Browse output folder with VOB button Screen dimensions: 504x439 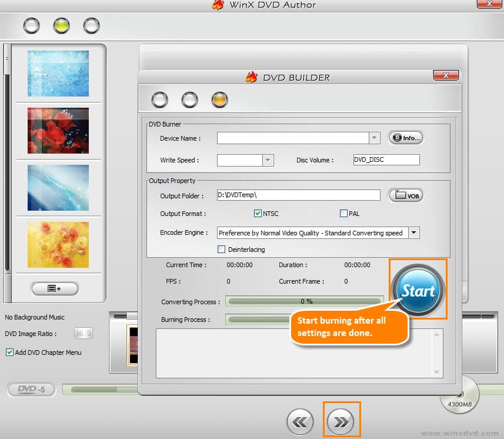(x=406, y=195)
